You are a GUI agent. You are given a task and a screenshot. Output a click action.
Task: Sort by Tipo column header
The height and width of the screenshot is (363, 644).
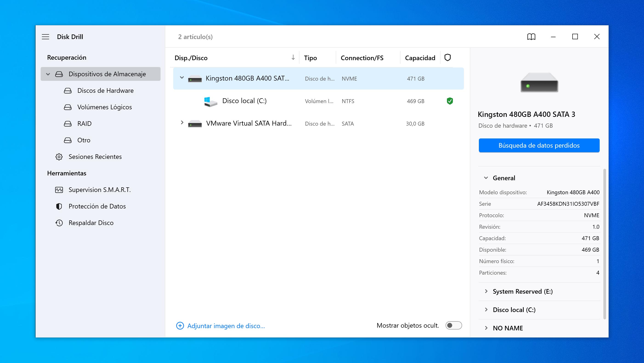click(310, 58)
